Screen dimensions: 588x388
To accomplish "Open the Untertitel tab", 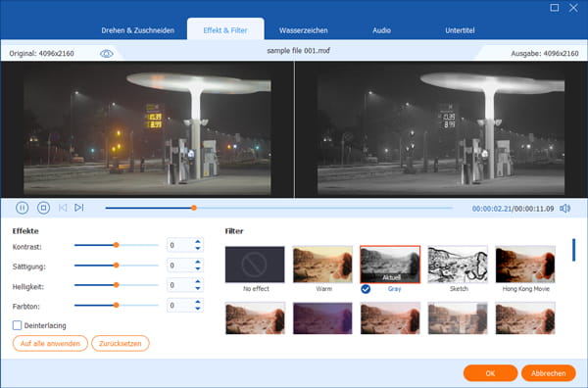I will coord(460,30).
